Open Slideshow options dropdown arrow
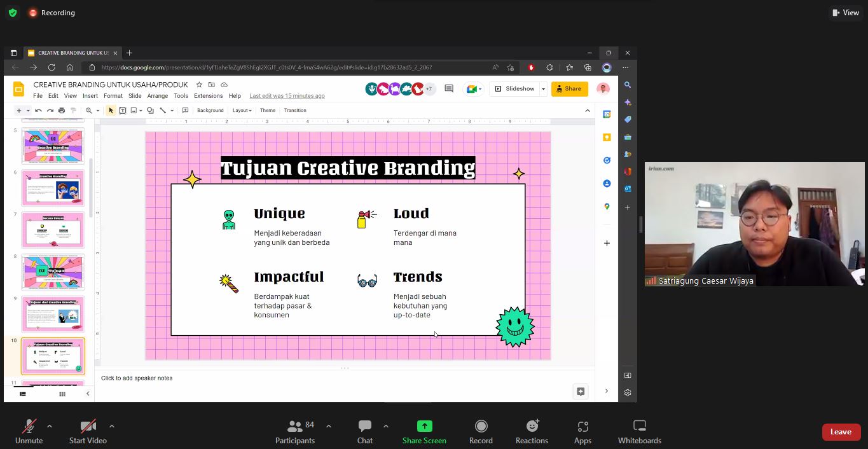The height and width of the screenshot is (449, 868). (x=543, y=89)
